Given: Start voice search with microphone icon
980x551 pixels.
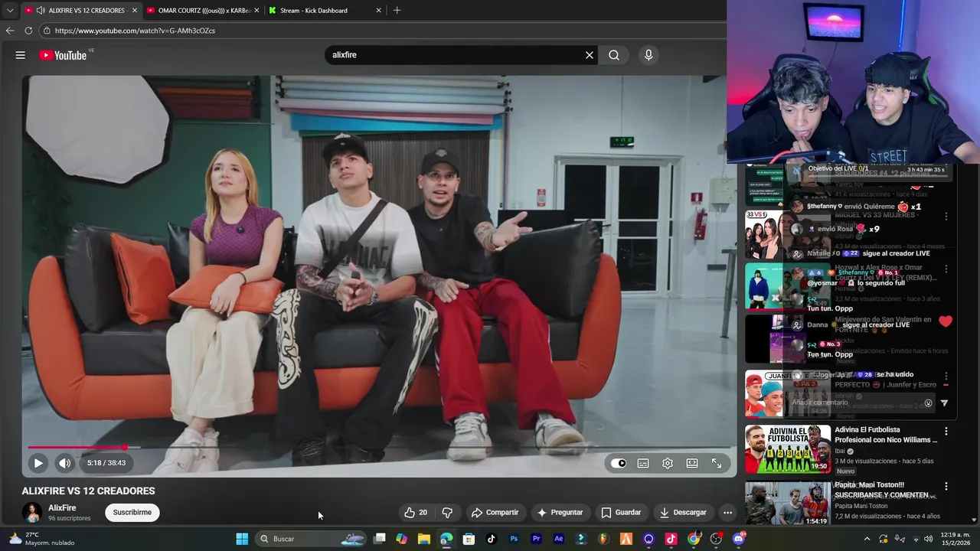Looking at the screenshot, I should click(648, 55).
